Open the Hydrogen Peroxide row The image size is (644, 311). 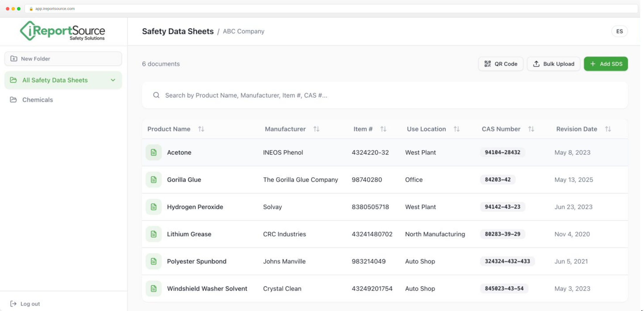coord(385,207)
